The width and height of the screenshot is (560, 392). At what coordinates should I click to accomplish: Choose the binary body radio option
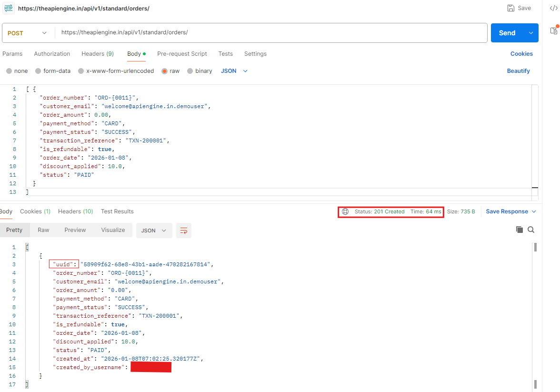point(190,71)
